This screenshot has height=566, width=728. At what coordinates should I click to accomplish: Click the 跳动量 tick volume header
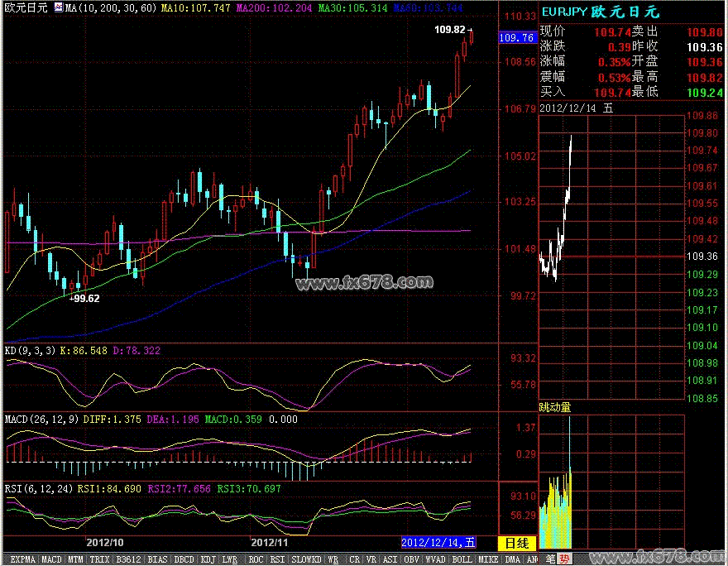[555, 407]
